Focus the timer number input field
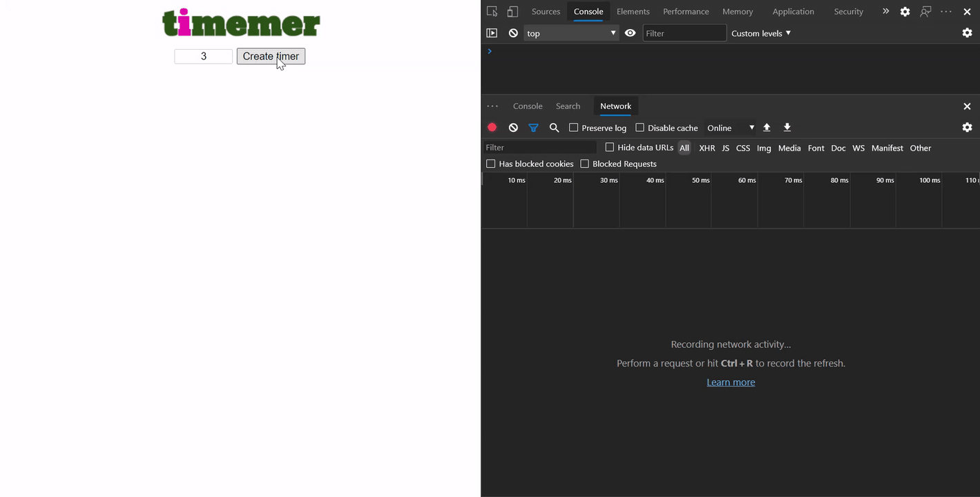980x497 pixels. [203, 57]
